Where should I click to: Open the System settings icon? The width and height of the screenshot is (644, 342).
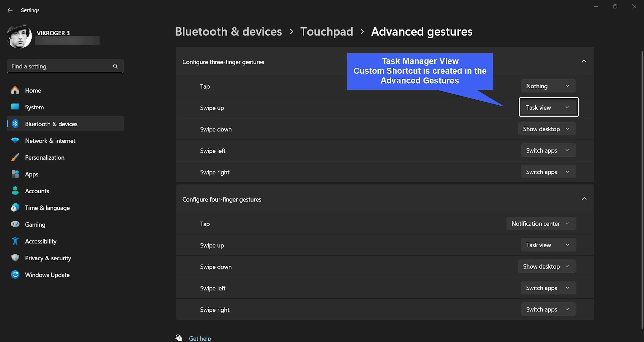tap(15, 107)
